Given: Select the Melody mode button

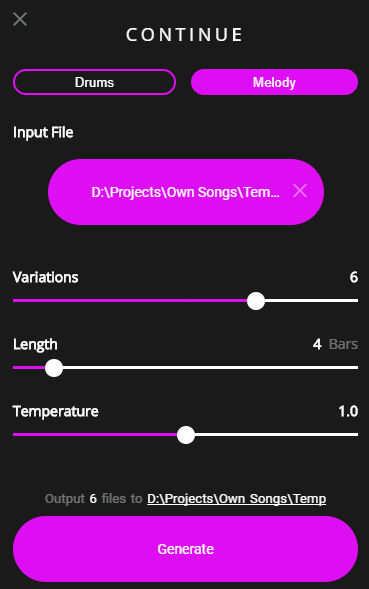Looking at the screenshot, I should pos(274,82).
